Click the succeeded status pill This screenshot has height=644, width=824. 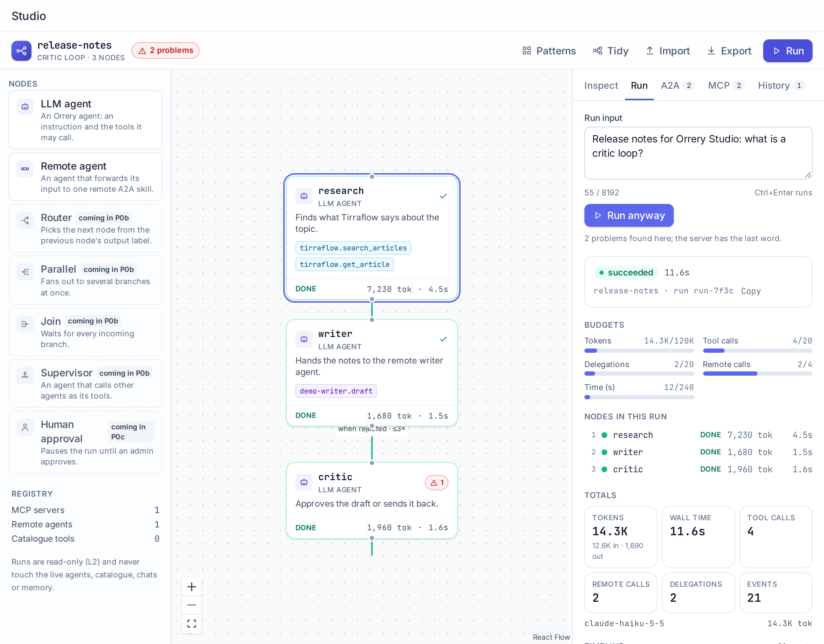point(626,273)
